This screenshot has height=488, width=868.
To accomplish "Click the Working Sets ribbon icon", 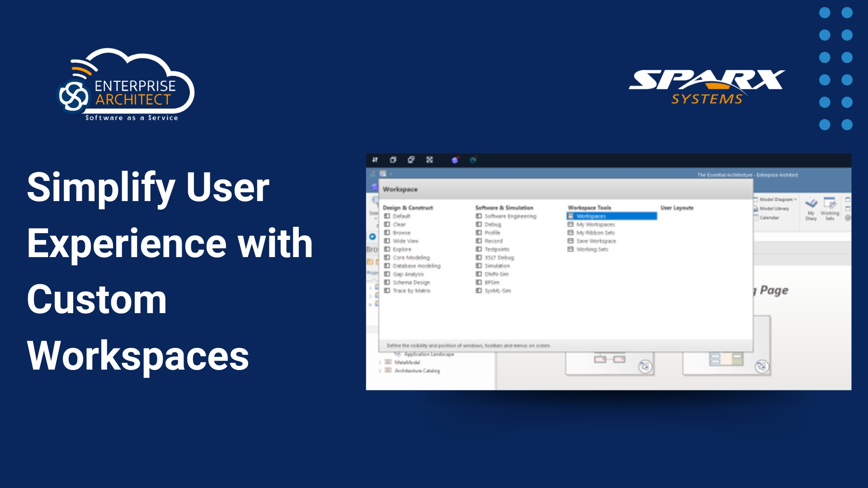I will 830,209.
